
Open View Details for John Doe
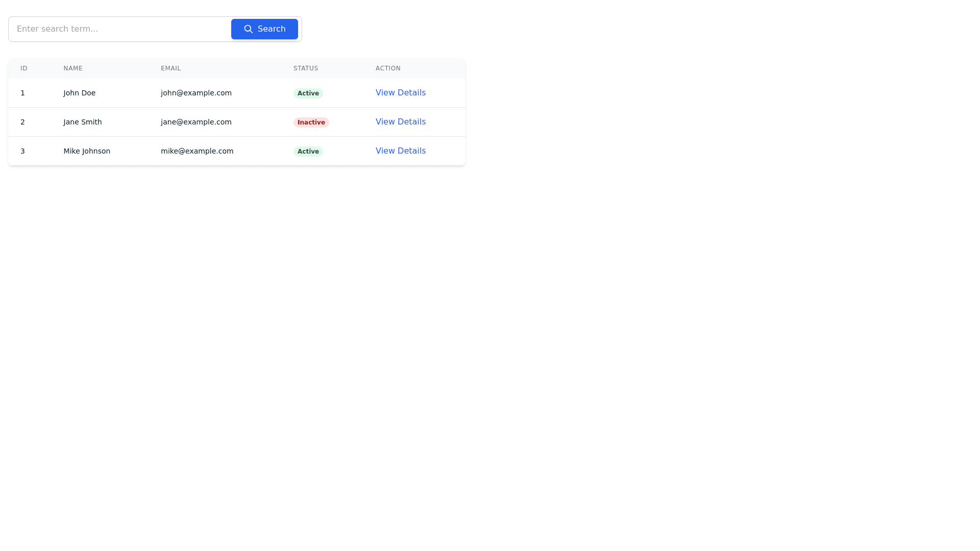coord(400,93)
